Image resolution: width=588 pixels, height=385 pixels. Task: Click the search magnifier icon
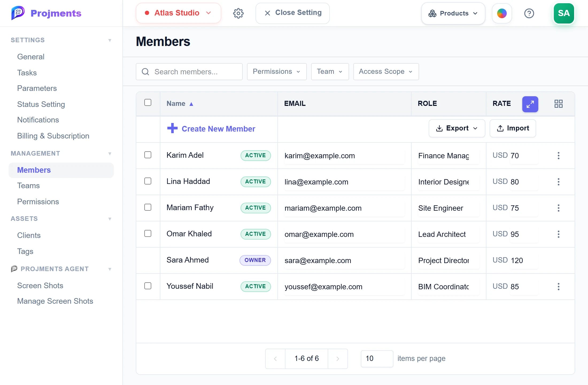(145, 72)
